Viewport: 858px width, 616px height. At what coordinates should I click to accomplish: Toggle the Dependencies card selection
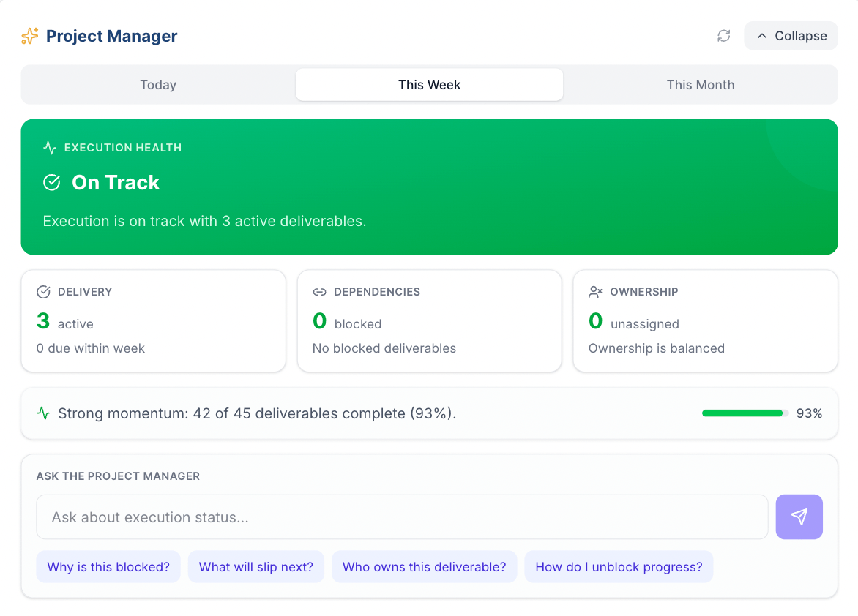coord(429,320)
